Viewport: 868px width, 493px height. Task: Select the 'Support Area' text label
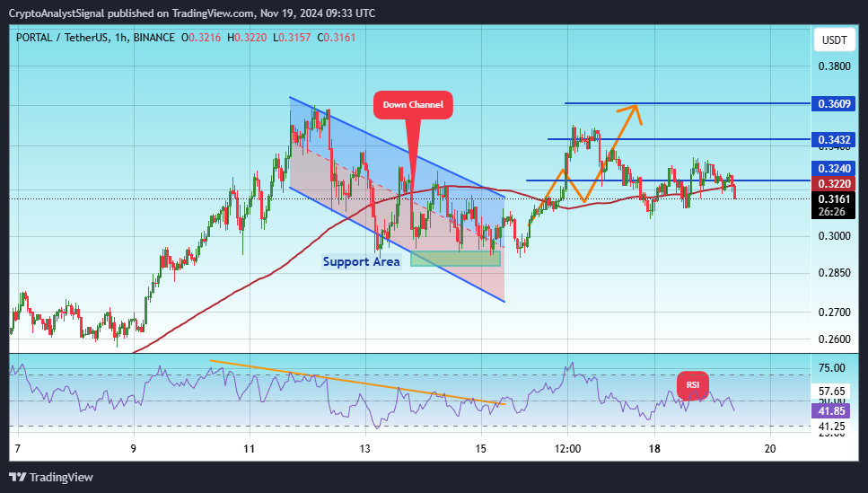click(361, 261)
